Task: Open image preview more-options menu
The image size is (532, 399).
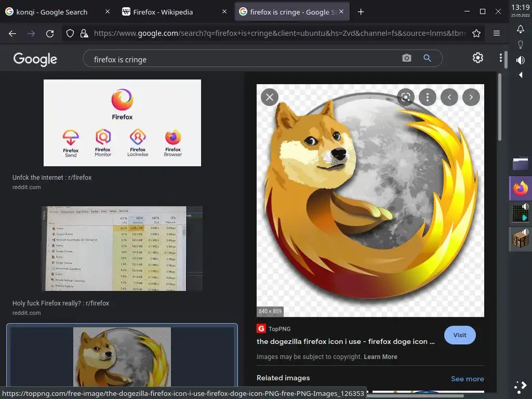Action: click(x=428, y=97)
